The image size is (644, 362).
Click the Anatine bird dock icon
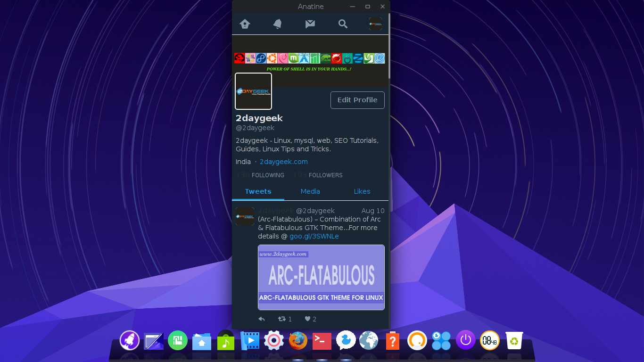[x=346, y=340]
